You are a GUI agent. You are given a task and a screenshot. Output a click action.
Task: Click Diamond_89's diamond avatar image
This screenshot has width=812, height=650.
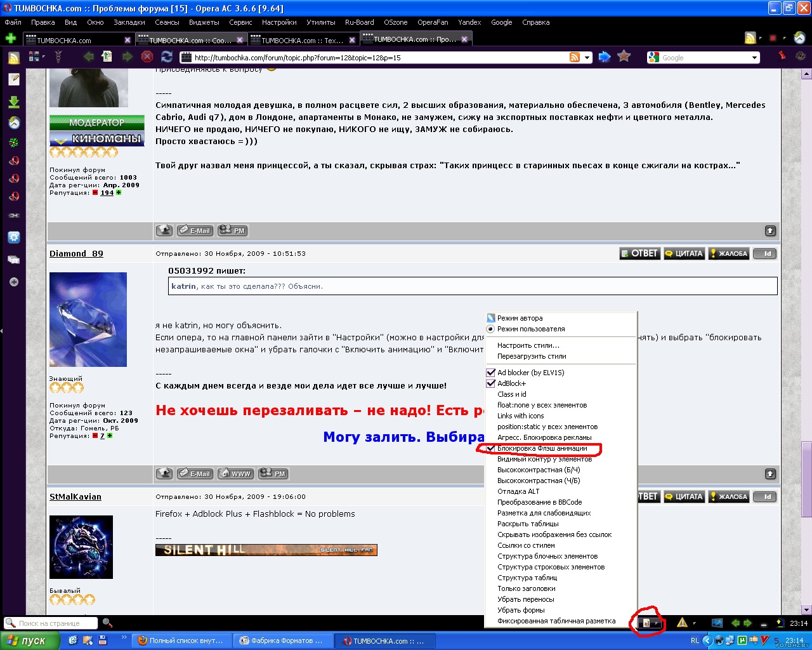click(88, 319)
